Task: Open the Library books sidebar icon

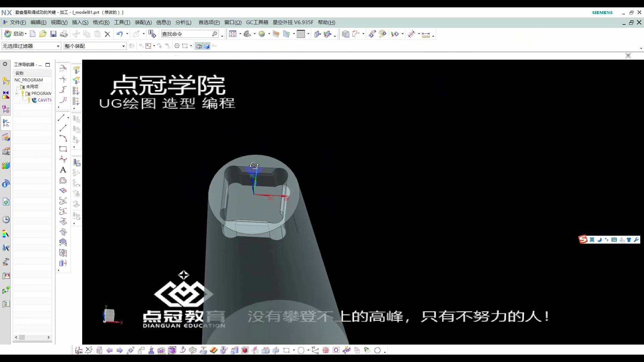Action: click(6, 166)
